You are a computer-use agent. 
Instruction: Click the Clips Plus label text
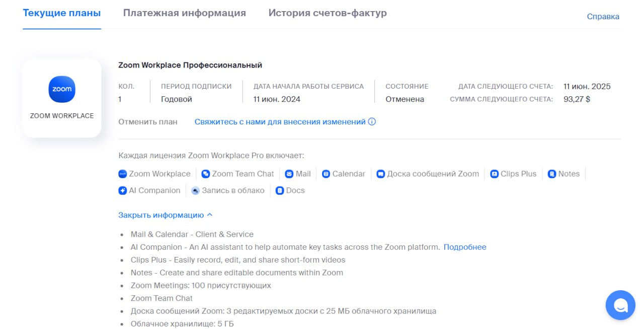(518, 174)
